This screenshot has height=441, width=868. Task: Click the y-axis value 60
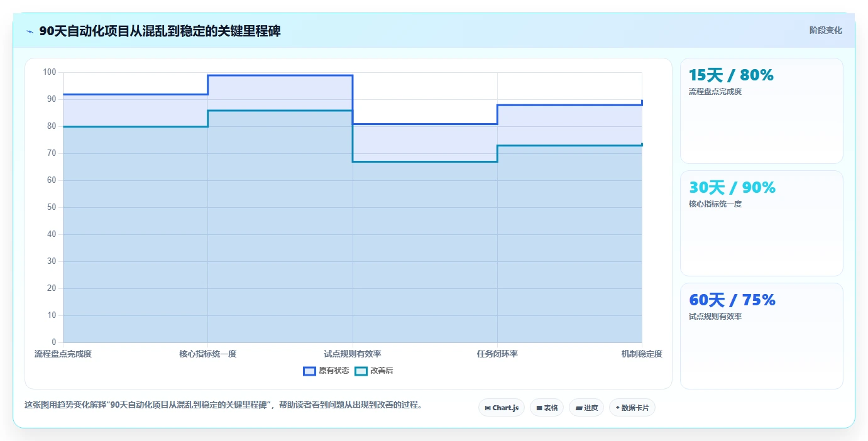point(51,180)
